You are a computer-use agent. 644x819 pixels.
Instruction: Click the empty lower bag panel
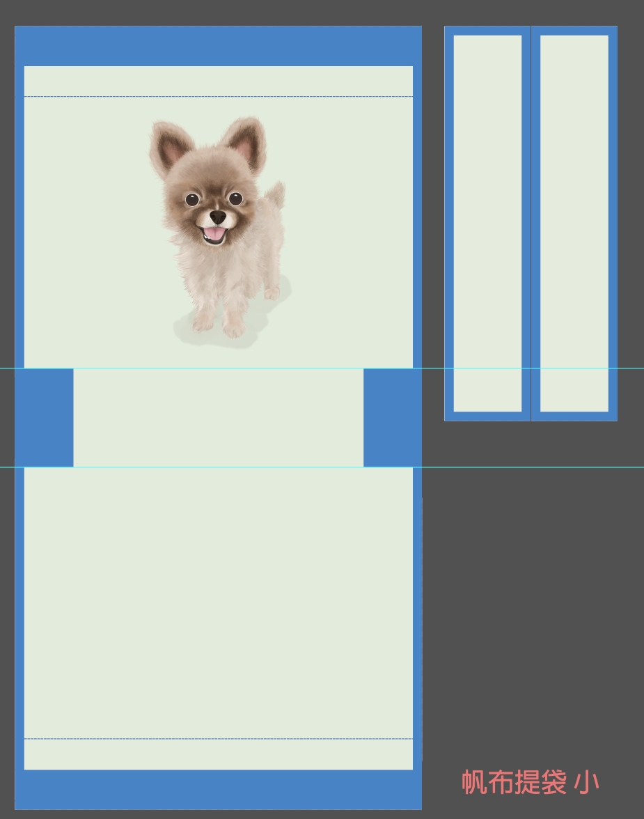[218, 599]
